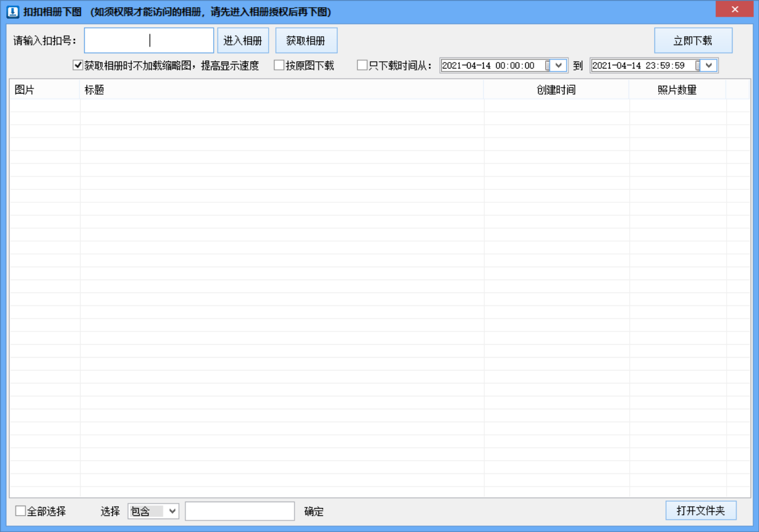This screenshot has height=532, width=759.
Task: Open the folder with 打开文件夹
Action: click(x=702, y=510)
